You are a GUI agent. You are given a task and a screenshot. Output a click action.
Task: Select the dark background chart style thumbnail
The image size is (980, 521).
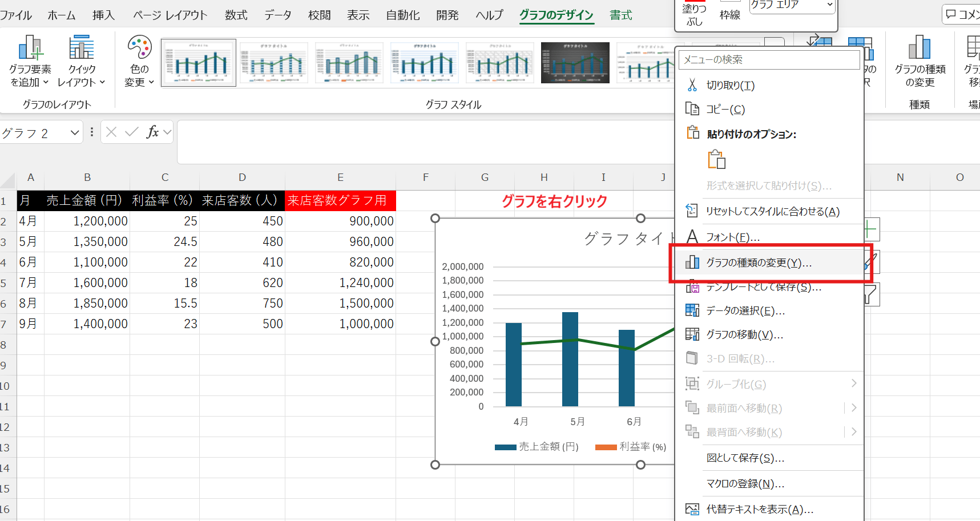click(x=575, y=63)
